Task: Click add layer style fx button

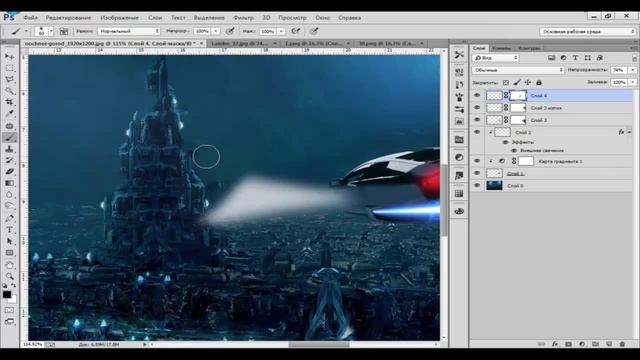Action: (x=555, y=344)
